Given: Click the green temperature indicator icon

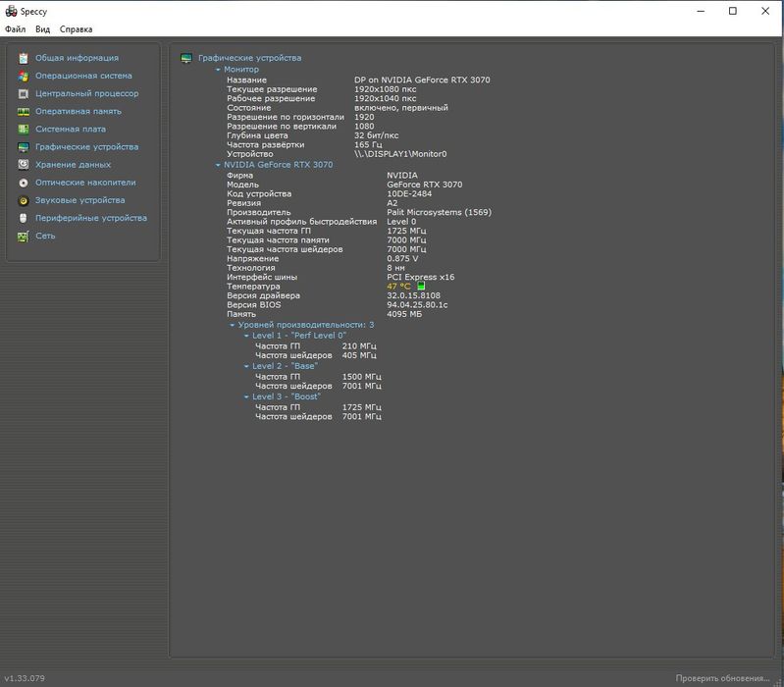Looking at the screenshot, I should click(421, 286).
